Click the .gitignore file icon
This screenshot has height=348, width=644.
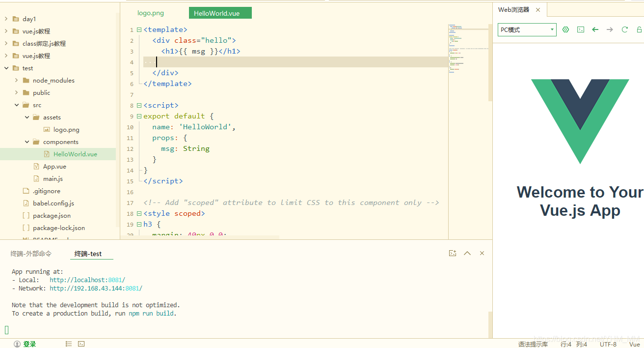[26, 191]
